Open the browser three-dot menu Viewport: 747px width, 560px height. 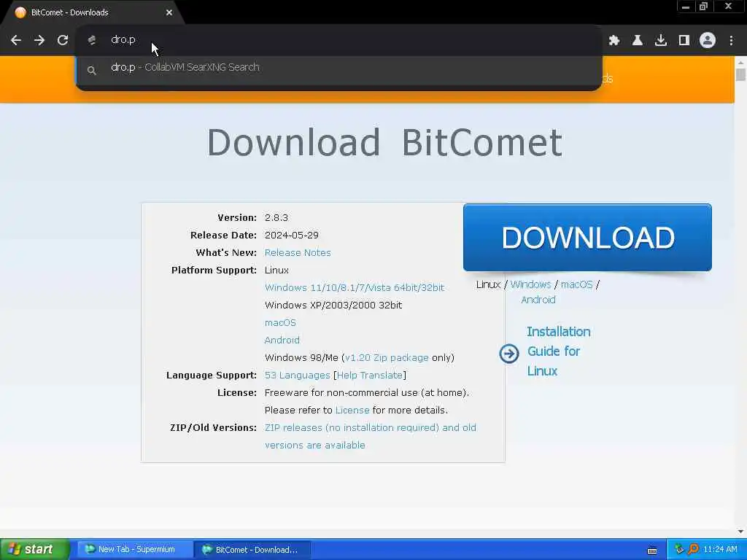pyautogui.click(x=731, y=41)
